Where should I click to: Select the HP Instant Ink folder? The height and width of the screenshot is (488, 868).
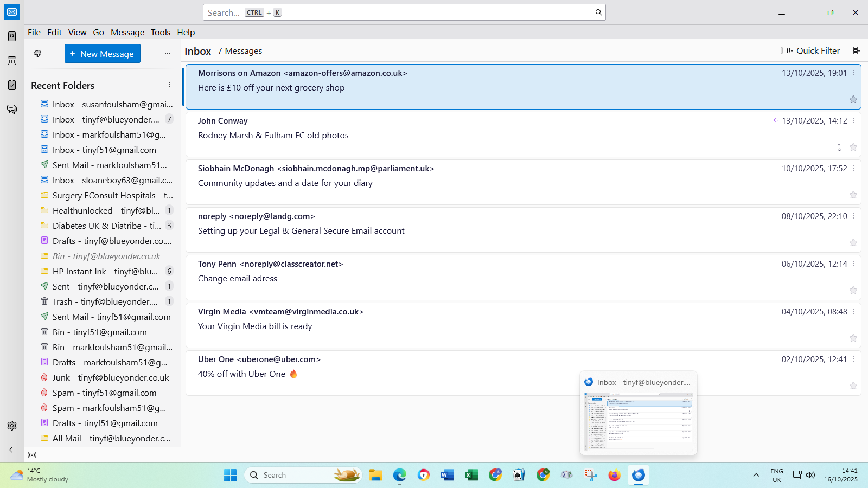[x=107, y=271]
